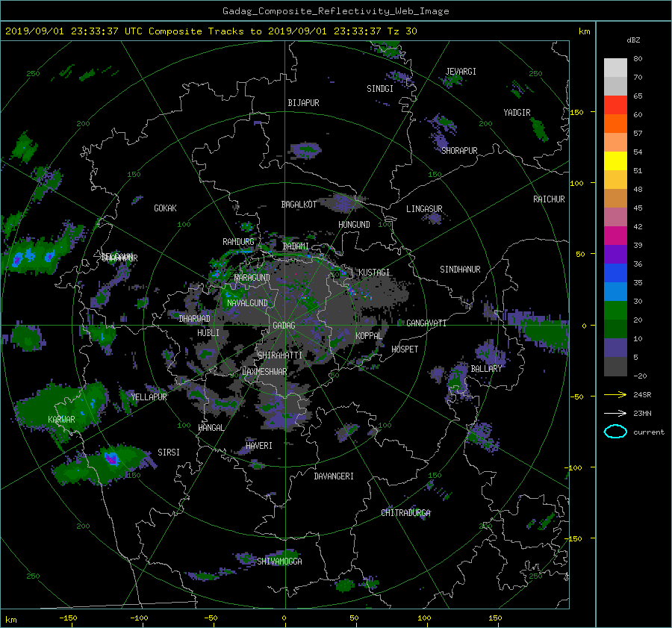Click the magenta storm core near SIRSI

[112, 458]
